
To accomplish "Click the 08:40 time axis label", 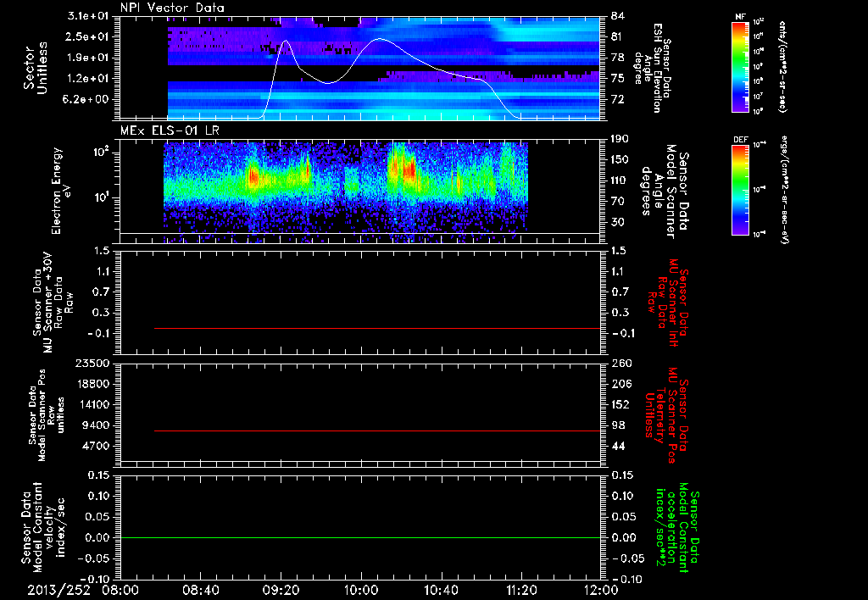I will [x=200, y=590].
